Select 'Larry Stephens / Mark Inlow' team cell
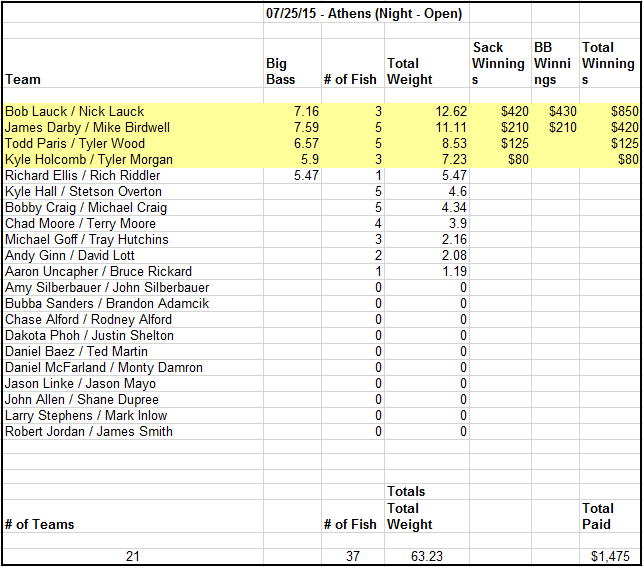 click(86, 415)
